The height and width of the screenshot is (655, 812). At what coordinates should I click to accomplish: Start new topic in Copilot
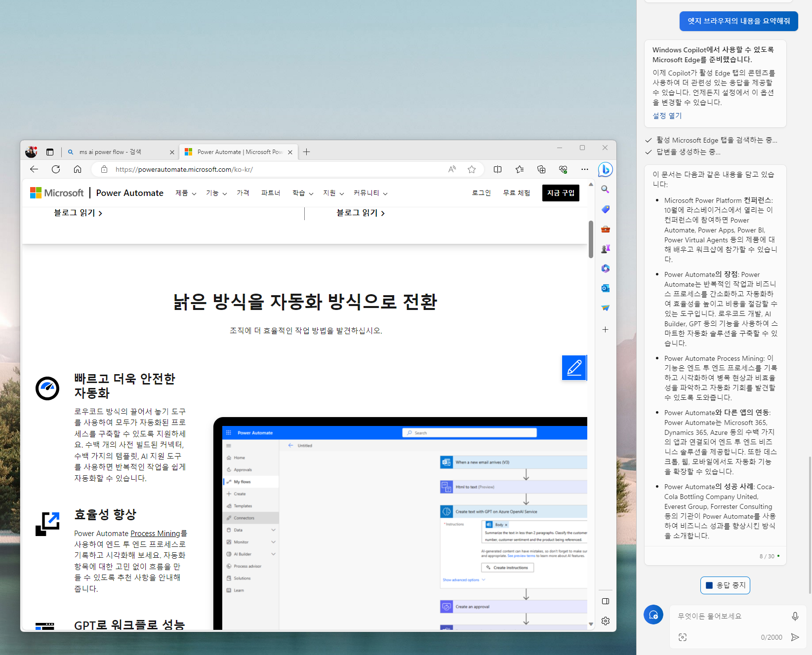click(x=653, y=615)
